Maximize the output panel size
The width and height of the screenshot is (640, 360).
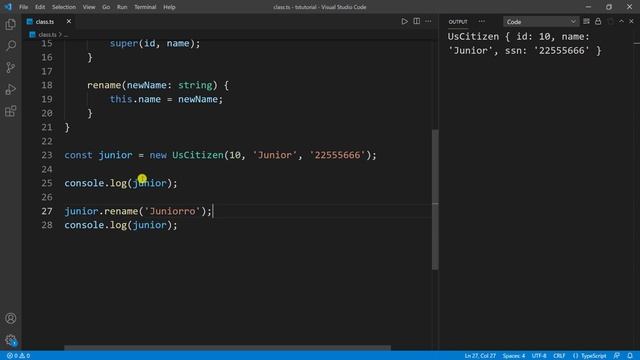621,21
